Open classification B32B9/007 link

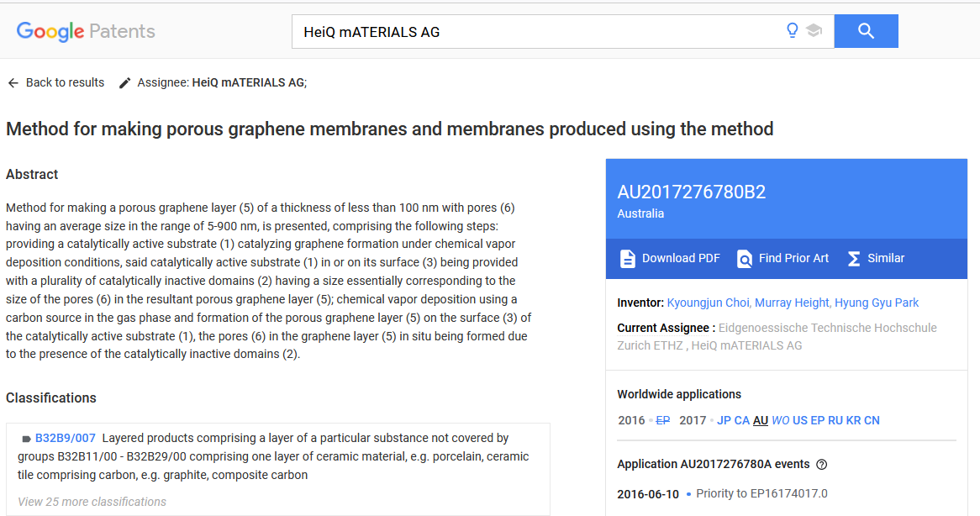(x=66, y=438)
